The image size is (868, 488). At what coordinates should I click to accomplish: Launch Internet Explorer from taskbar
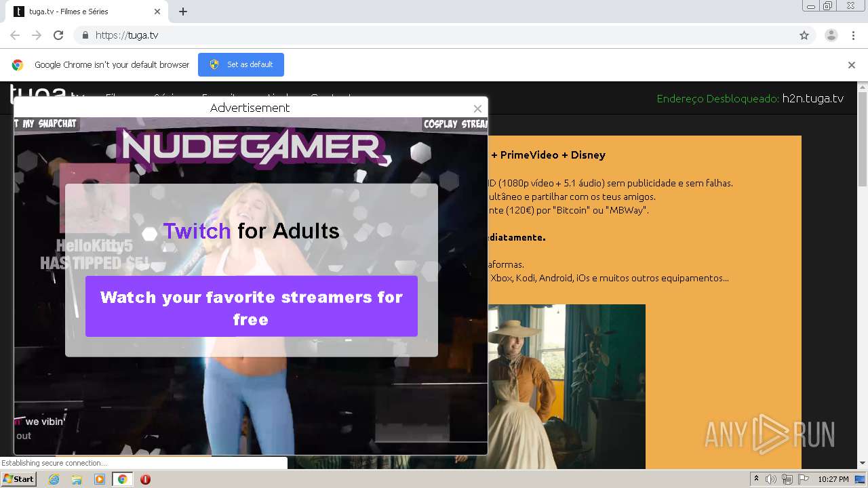(54, 479)
